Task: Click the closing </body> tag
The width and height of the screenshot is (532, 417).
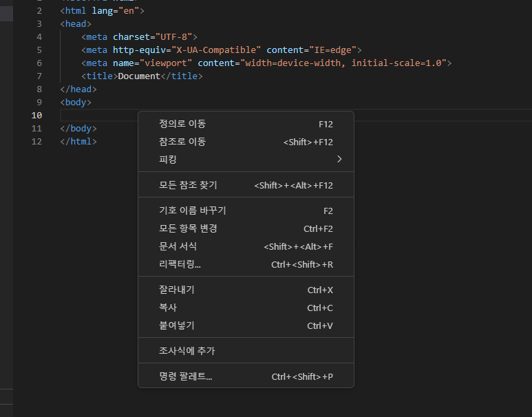Action: tap(78, 128)
